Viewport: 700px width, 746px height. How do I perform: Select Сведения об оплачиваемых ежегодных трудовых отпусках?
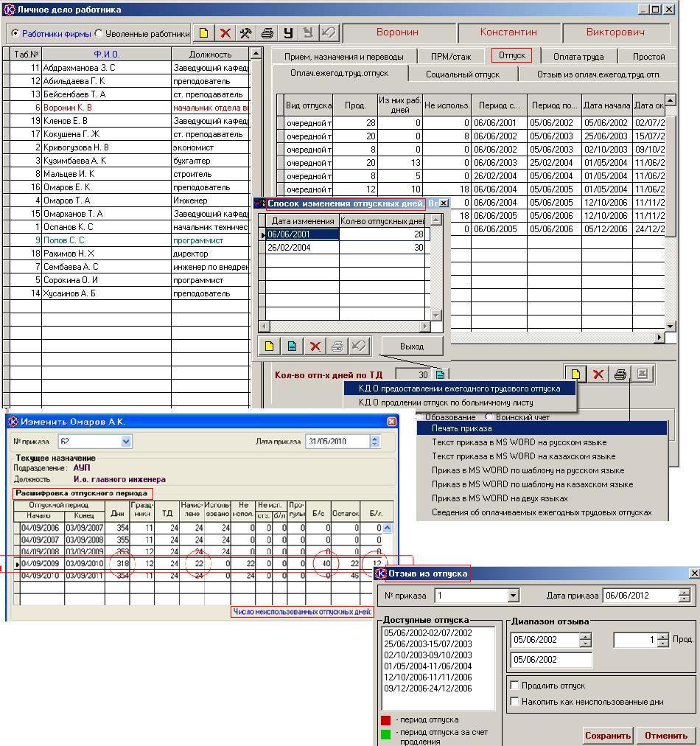point(542,512)
